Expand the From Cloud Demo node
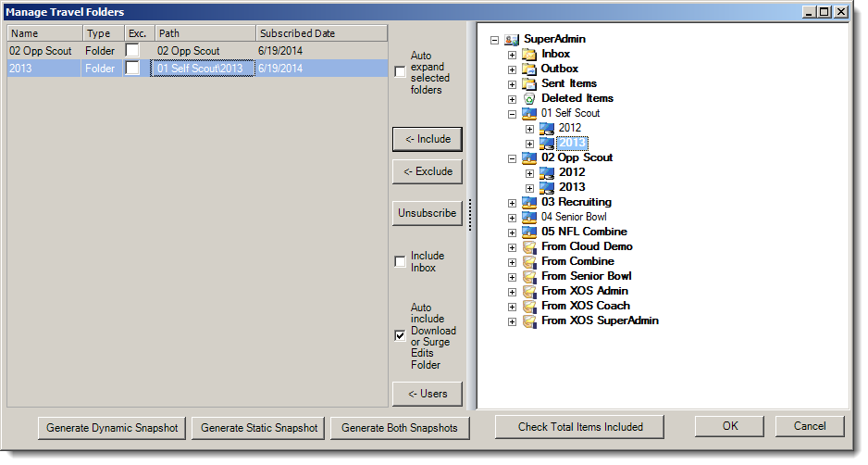Viewport: 868px width, 465px height. (512, 247)
